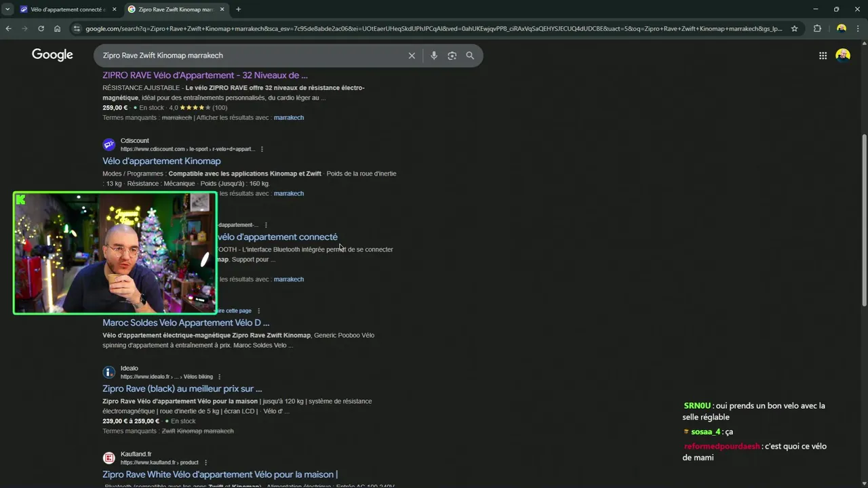Screen dimensions: 868x488
Task: Click the address bar URL field
Action: click(x=434, y=28)
